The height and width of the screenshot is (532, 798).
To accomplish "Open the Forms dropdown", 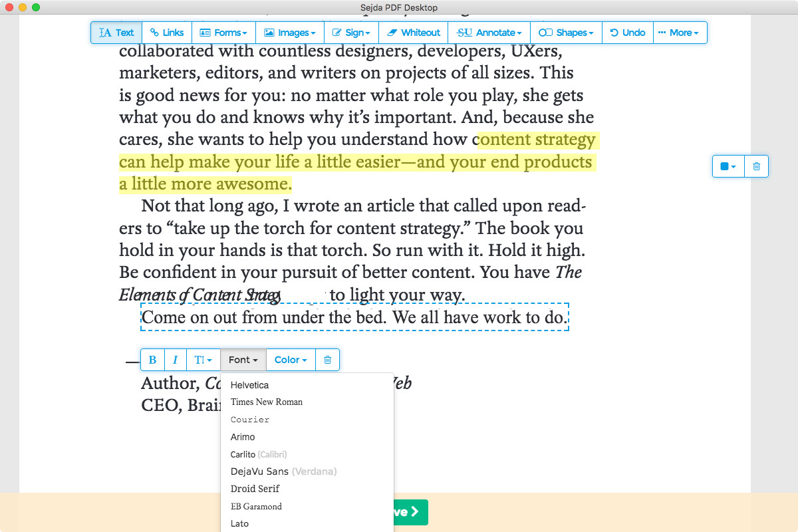I will [223, 33].
